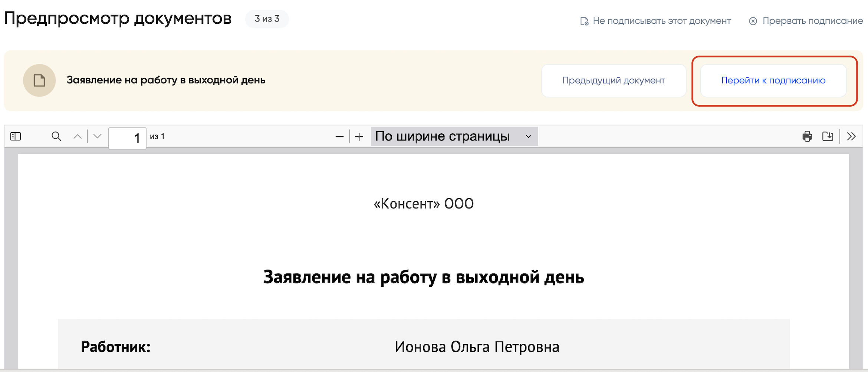Viewport: 868px width, 372px height.
Task: Print the document with the printer icon
Action: pyautogui.click(x=807, y=136)
